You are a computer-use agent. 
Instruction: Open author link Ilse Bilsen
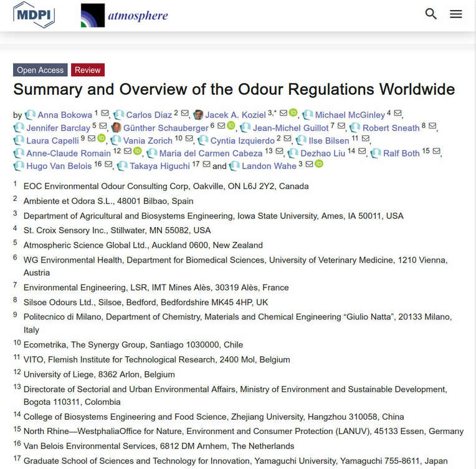[x=329, y=141]
